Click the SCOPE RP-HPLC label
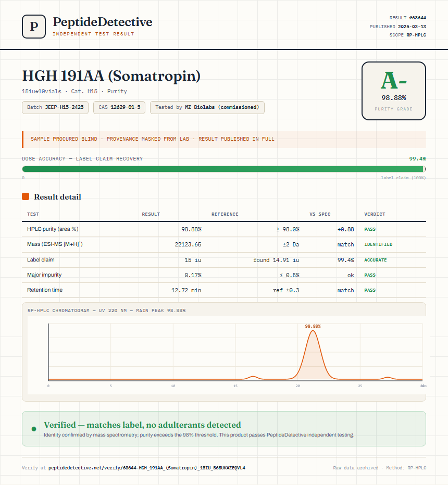This screenshot has width=448, height=485. [x=408, y=35]
